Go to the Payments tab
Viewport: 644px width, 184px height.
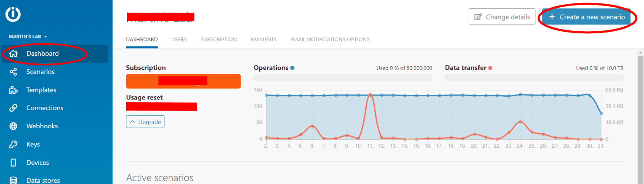point(263,39)
